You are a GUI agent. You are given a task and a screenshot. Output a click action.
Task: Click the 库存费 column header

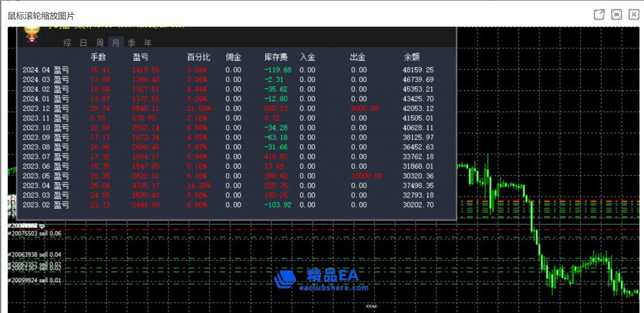pos(276,58)
